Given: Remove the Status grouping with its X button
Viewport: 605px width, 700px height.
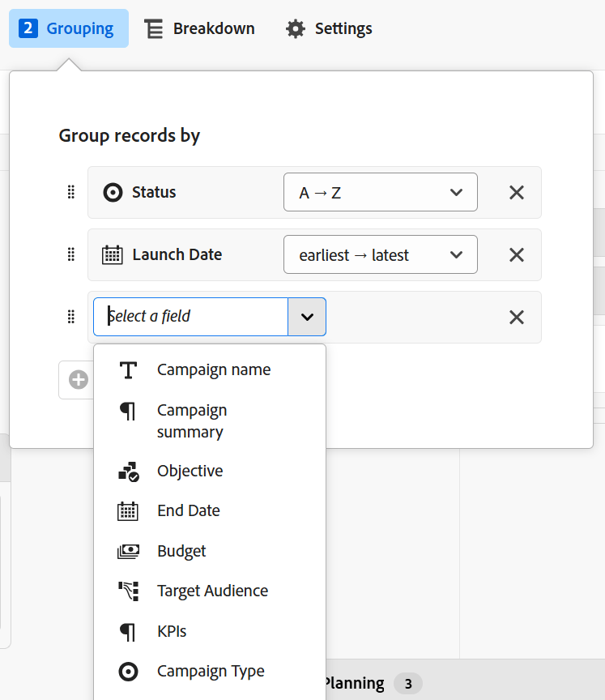Looking at the screenshot, I should pos(517,192).
